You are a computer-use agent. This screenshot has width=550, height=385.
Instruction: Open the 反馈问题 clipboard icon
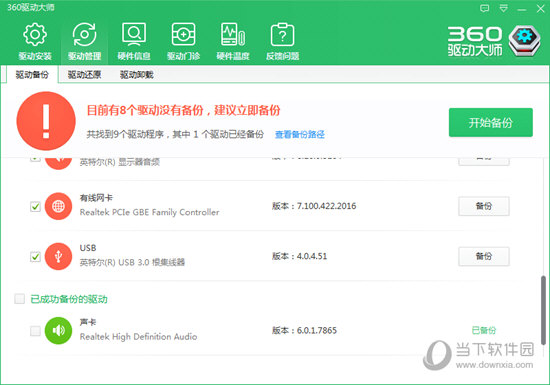point(282,34)
